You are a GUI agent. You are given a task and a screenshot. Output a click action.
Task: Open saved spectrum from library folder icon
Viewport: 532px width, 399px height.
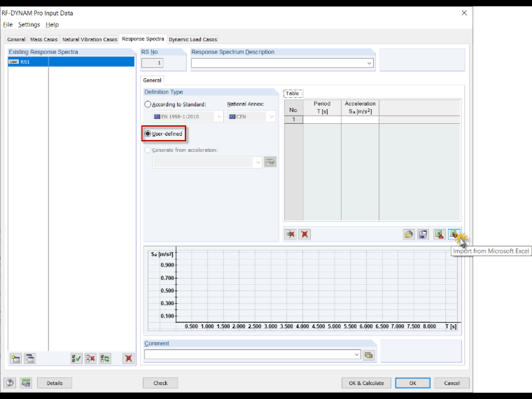click(x=409, y=234)
